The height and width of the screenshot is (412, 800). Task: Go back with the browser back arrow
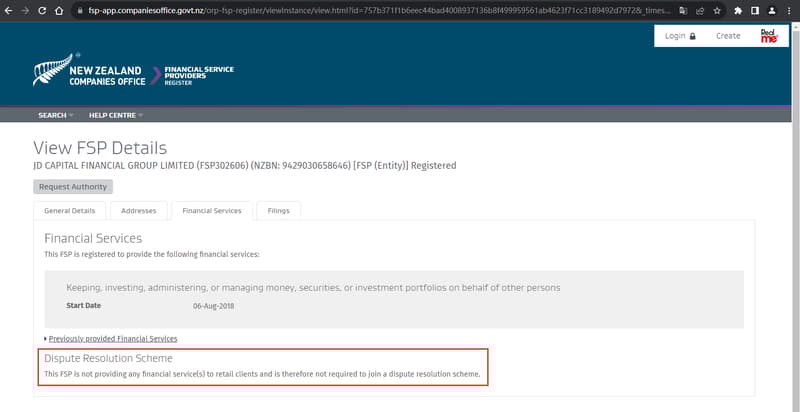tap(9, 10)
